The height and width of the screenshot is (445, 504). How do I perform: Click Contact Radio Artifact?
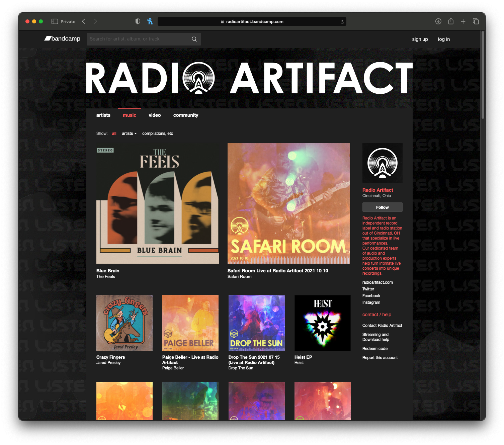coord(382,326)
